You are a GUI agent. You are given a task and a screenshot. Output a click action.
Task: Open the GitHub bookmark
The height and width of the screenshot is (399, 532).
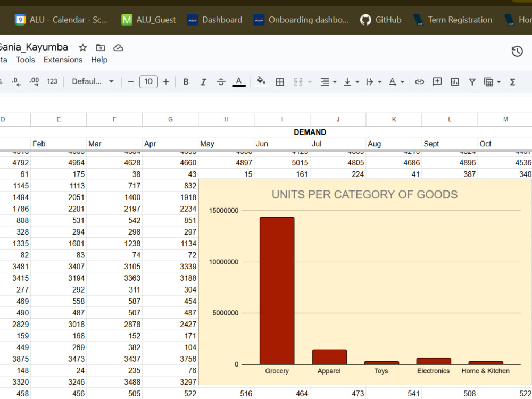tap(381, 20)
